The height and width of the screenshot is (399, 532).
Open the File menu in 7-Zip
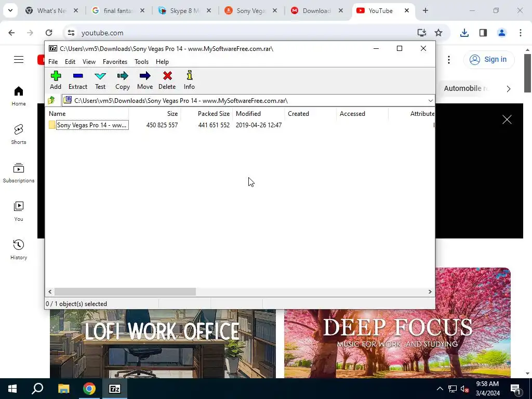coord(53,62)
